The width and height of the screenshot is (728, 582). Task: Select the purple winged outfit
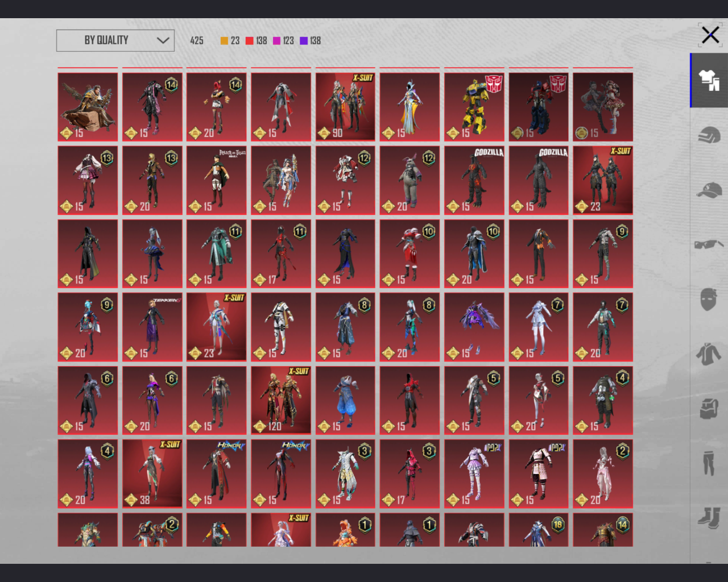click(x=474, y=327)
